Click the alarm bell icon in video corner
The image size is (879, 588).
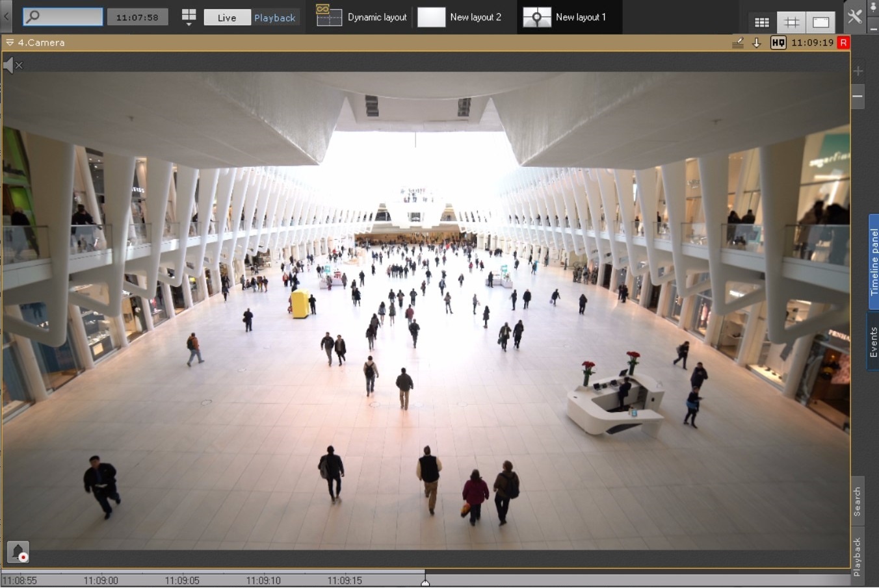coord(18,552)
